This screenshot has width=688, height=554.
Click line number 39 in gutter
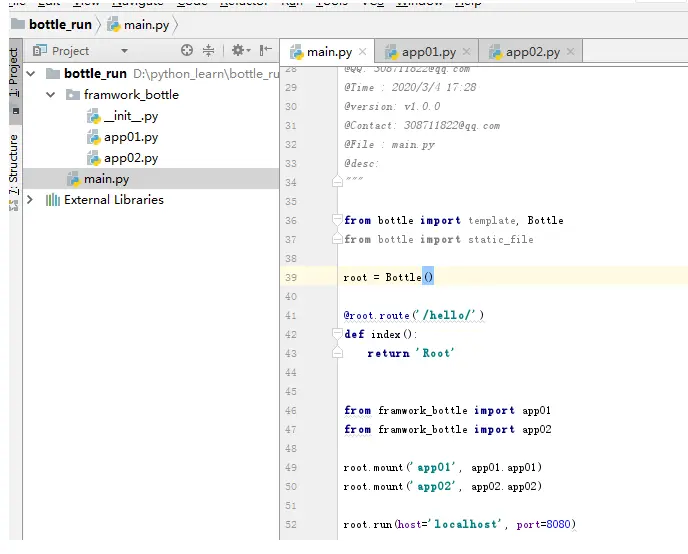pos(291,277)
